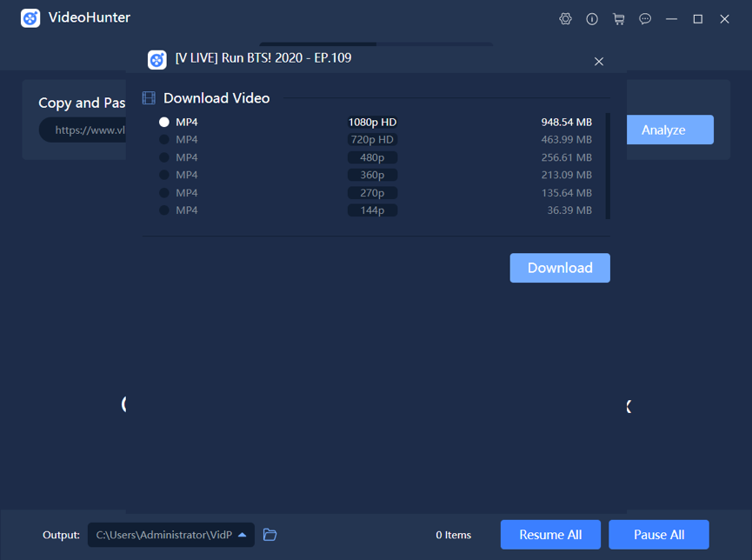Close the Run BTS download dialog
This screenshot has width=752, height=560.
(598, 62)
